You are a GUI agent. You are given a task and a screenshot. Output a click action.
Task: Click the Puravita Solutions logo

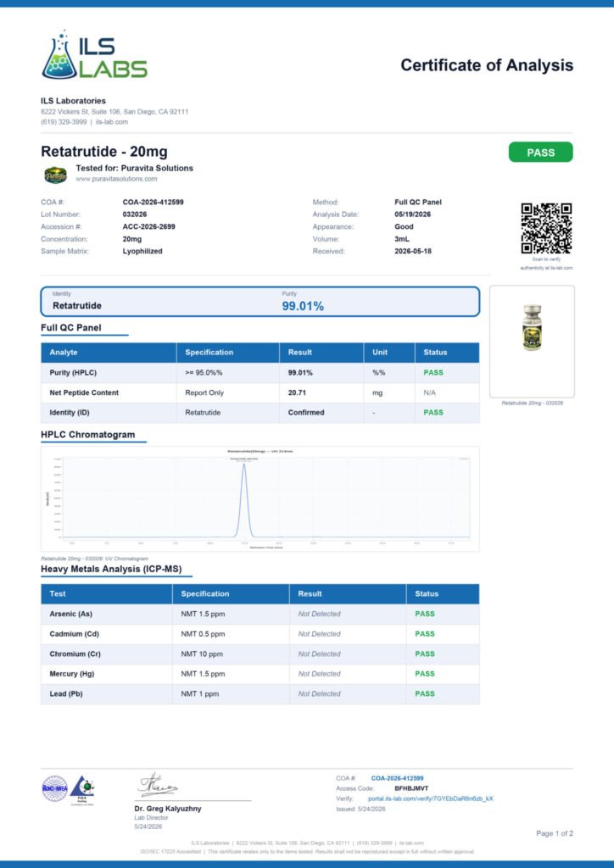pyautogui.click(x=56, y=175)
